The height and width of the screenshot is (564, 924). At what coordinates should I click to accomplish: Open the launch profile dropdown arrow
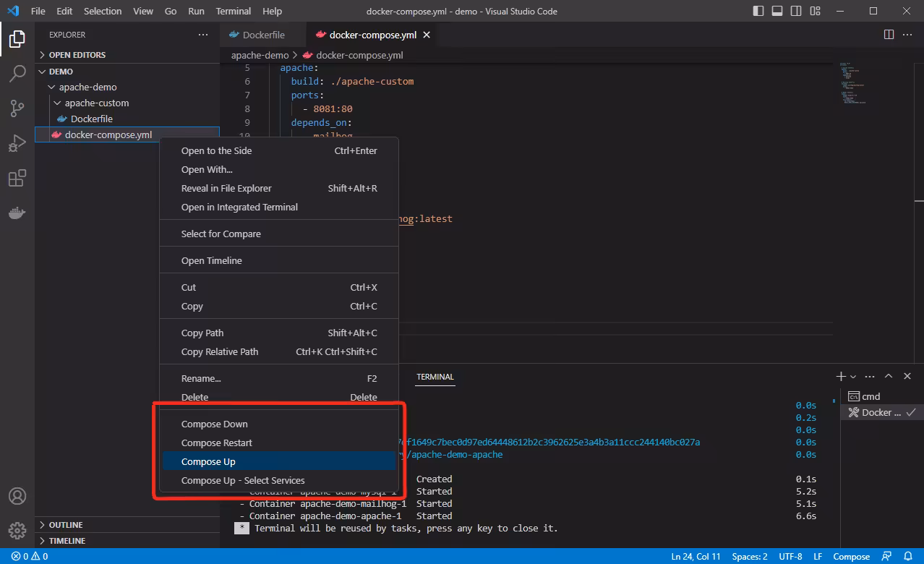[x=853, y=377]
